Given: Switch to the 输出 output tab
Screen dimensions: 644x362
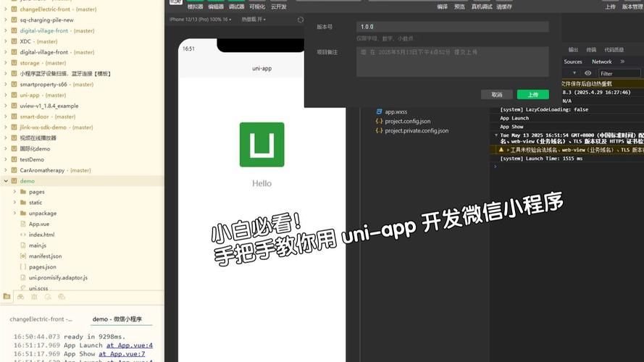Looking at the screenshot, I should click(573, 50).
